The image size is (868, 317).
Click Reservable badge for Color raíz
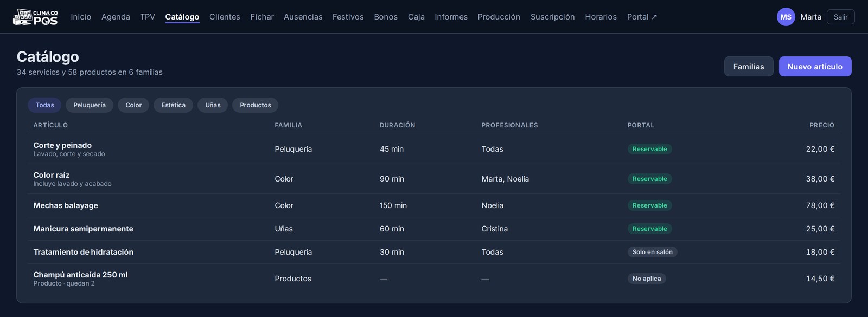point(649,179)
